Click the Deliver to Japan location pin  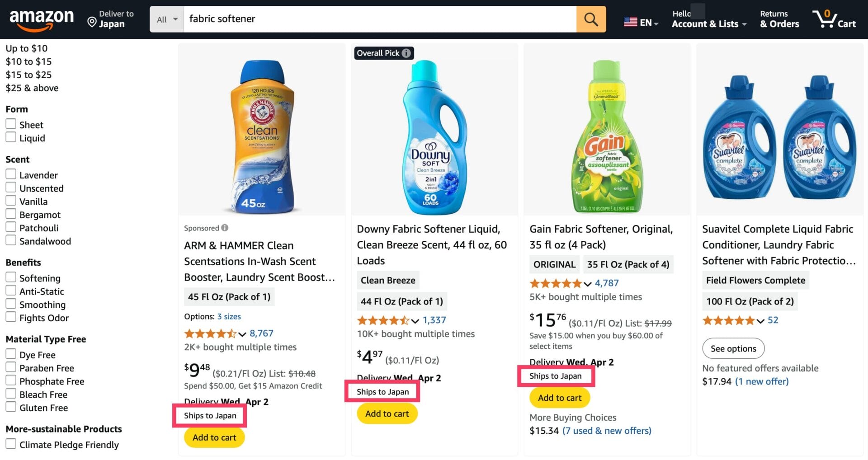coord(92,22)
